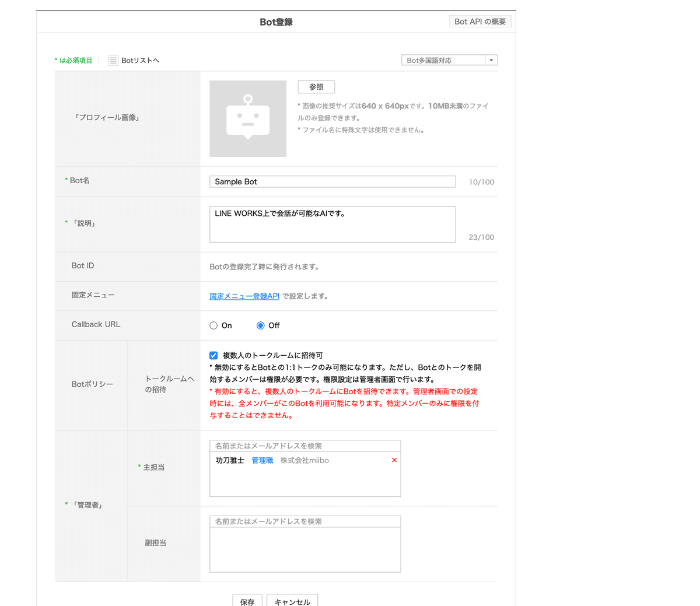Click the 「プロフィール画像」 label
The image size is (700, 606).
107,118
